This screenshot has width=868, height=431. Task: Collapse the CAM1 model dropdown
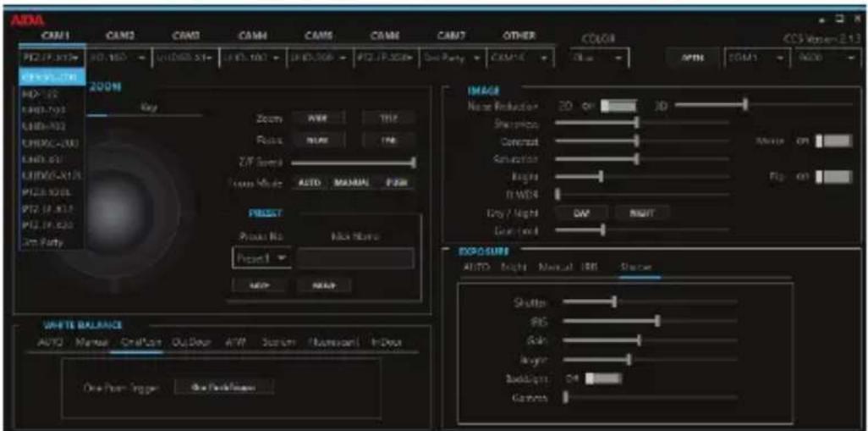[52, 57]
